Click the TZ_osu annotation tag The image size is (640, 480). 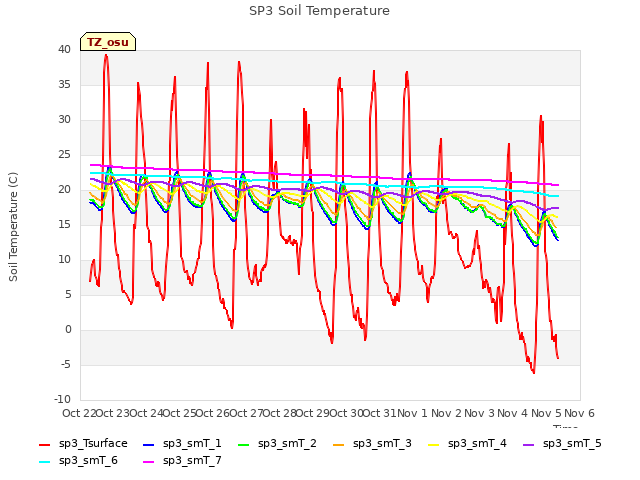click(x=108, y=42)
